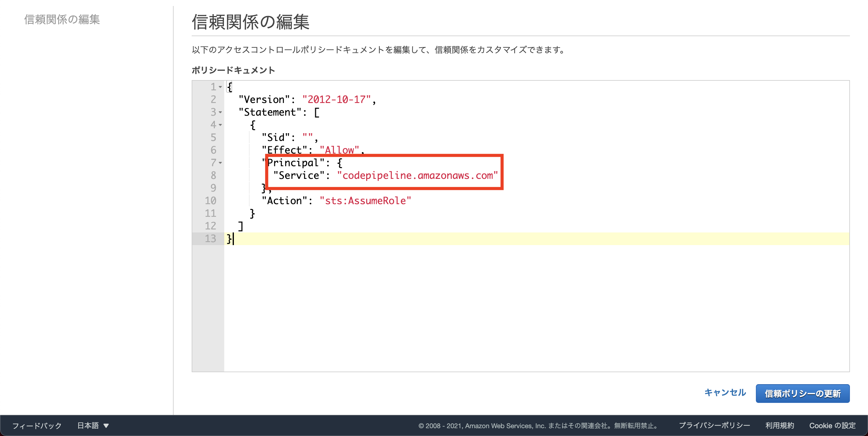Open the プライバシーポリシー link
The width and height of the screenshot is (868, 436).
714,425
